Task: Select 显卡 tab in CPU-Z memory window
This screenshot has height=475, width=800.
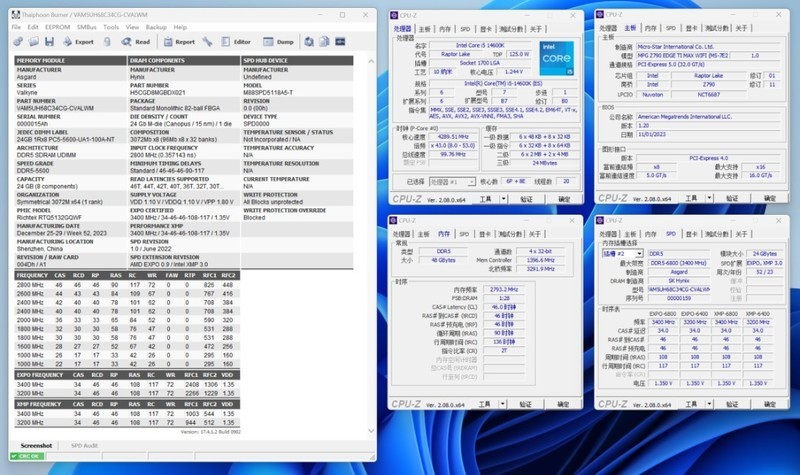Action: pyautogui.click(x=484, y=234)
